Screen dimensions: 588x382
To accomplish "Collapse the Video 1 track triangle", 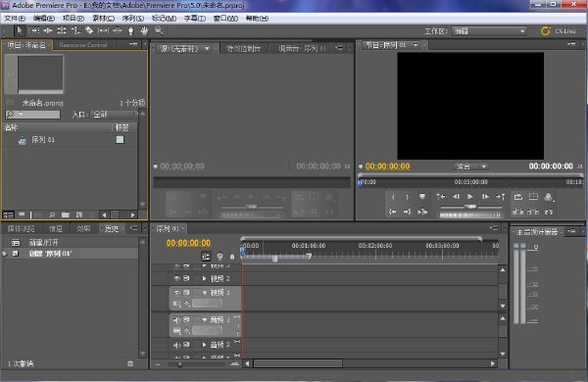I will (x=205, y=293).
